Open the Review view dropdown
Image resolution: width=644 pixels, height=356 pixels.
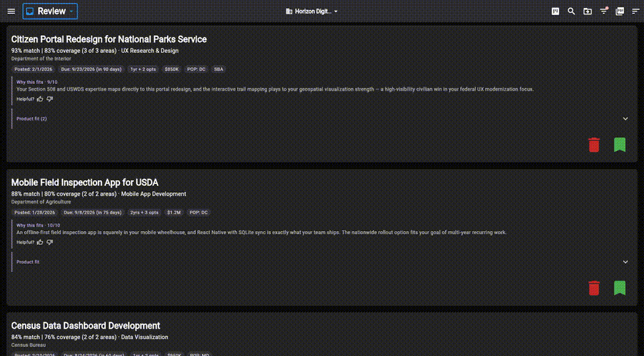click(50, 11)
